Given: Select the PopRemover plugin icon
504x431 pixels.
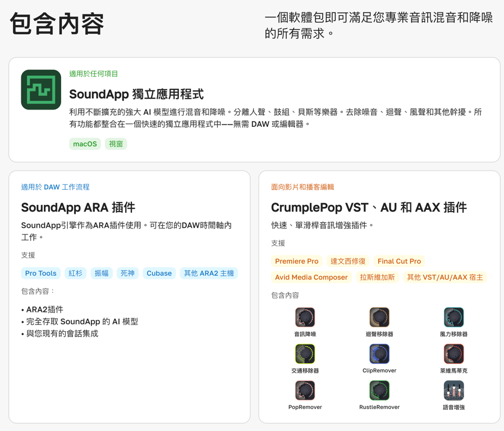Looking at the screenshot, I should coord(305,390).
